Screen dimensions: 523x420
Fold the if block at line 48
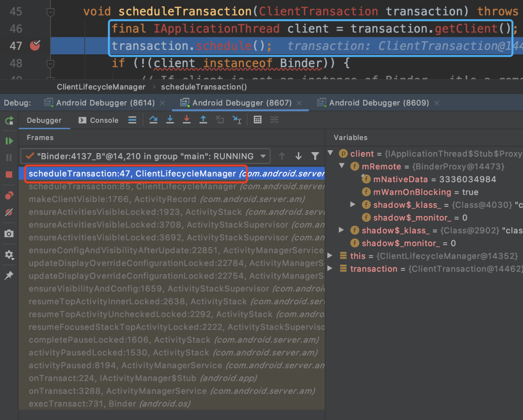(x=50, y=63)
